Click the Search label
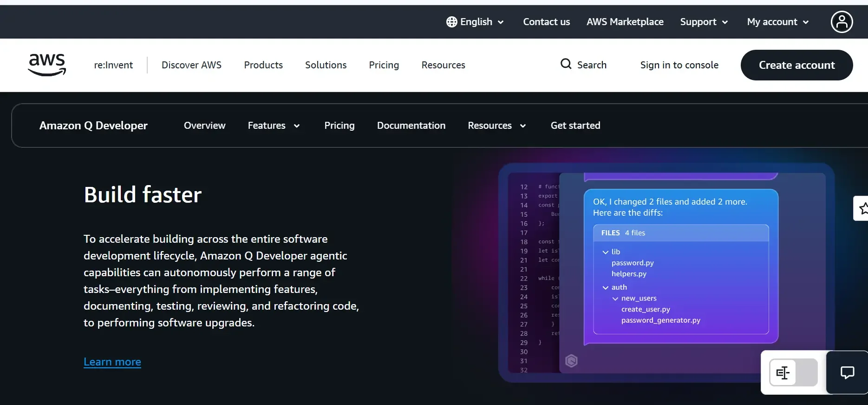Screen dimensions: 868x405 (x=592, y=65)
